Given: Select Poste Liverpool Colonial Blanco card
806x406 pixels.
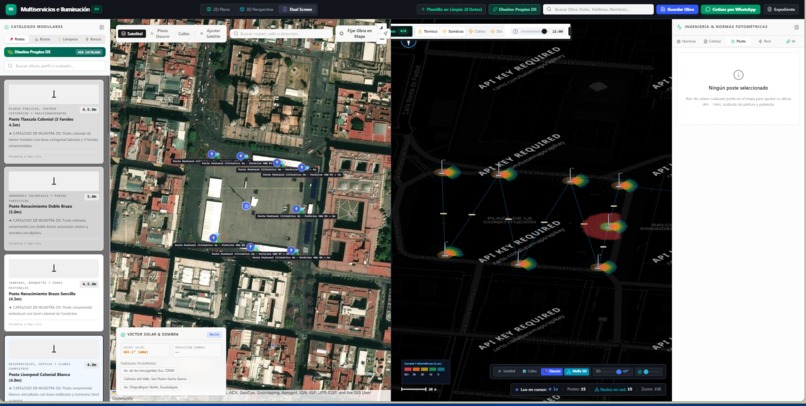Looking at the screenshot, I should [53, 368].
